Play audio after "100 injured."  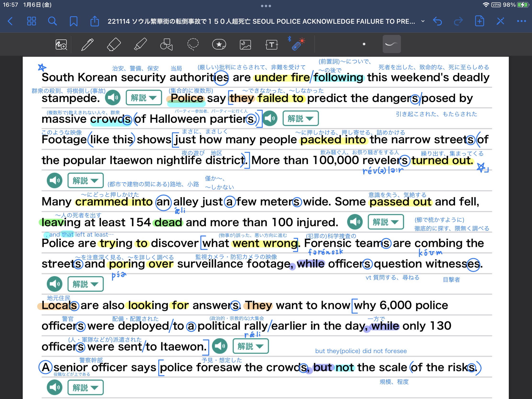click(x=355, y=222)
